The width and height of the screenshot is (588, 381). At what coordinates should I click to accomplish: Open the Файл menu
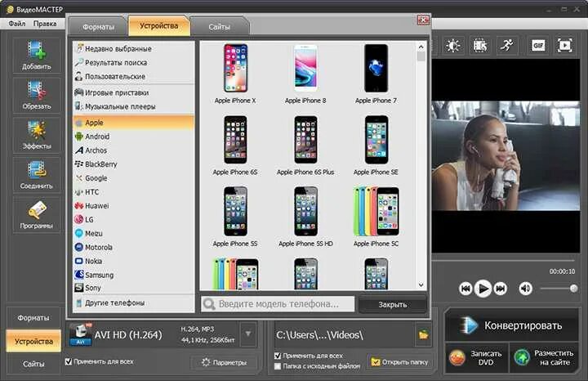pyautogui.click(x=17, y=23)
